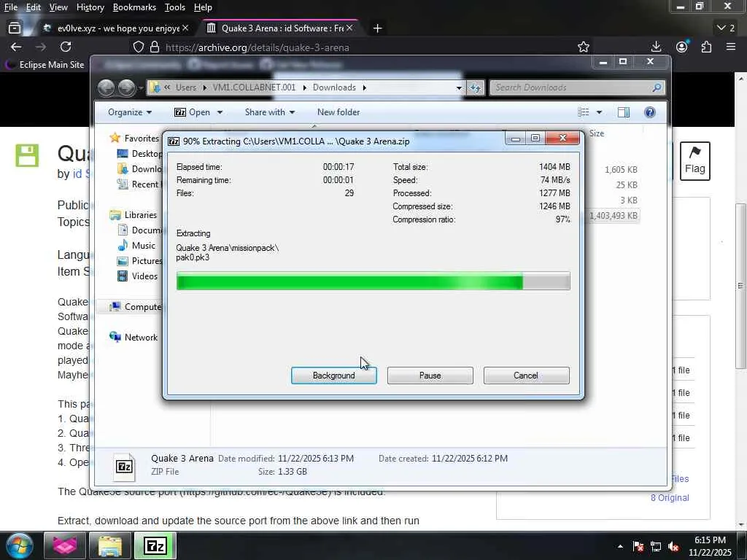747x560 pixels.
Task: Open the Firefox hamburger application menu
Action: pos(731,47)
